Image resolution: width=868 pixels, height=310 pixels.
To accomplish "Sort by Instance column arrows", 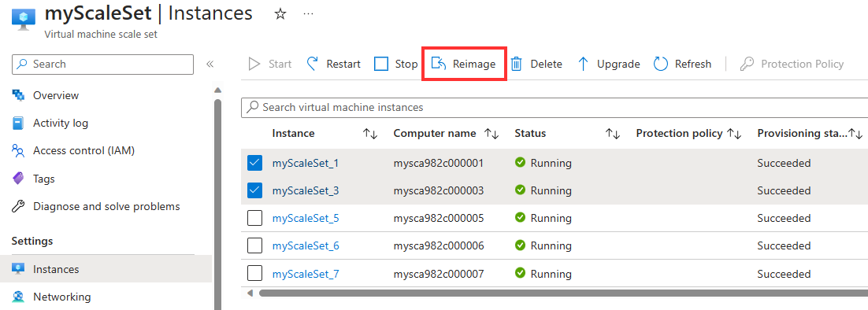I will click(x=370, y=134).
